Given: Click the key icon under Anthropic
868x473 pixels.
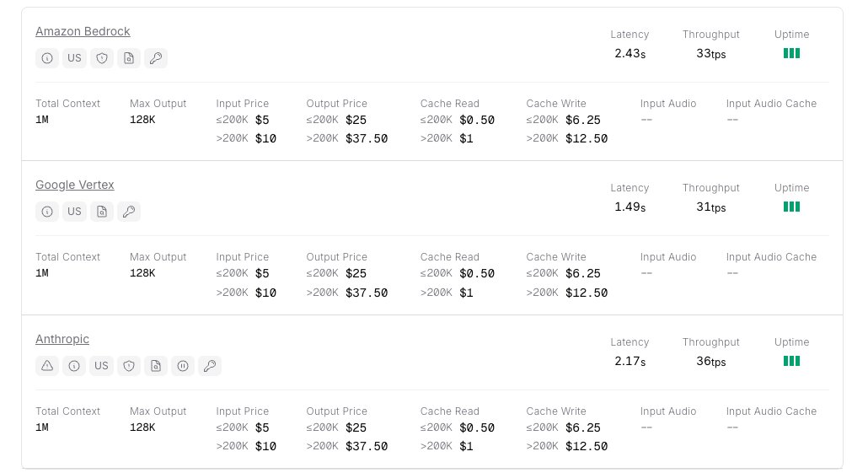Looking at the screenshot, I should coord(210,366).
